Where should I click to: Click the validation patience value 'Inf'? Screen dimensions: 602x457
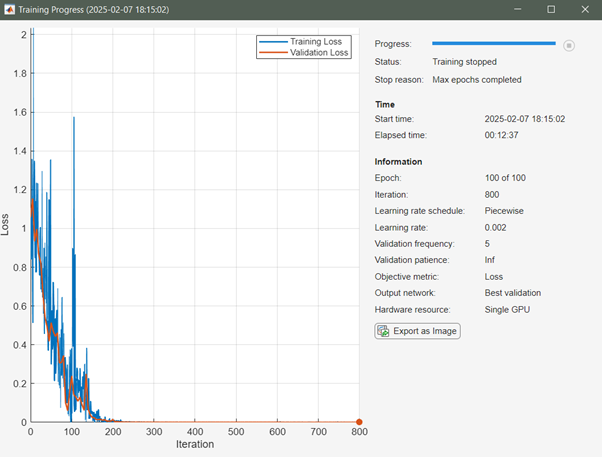pyautogui.click(x=490, y=260)
